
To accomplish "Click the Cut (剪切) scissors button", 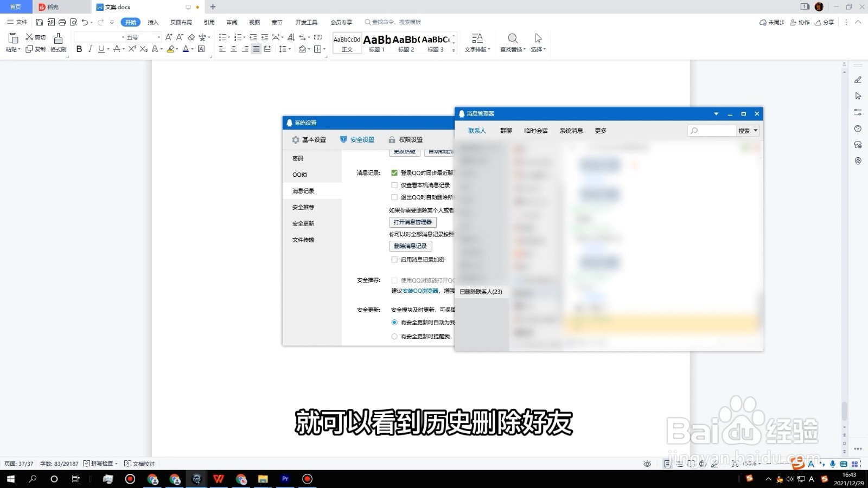I will [x=36, y=37].
